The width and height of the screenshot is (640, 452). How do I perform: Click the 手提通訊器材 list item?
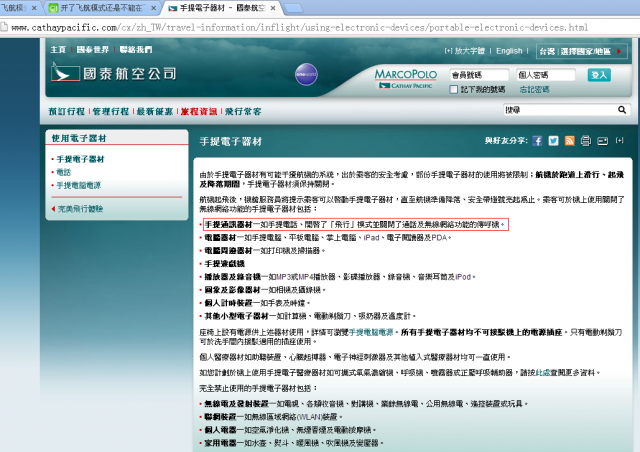click(355, 225)
